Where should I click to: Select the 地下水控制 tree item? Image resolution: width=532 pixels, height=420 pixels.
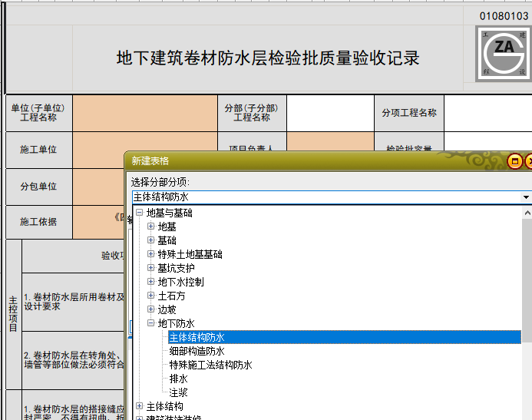click(180, 282)
